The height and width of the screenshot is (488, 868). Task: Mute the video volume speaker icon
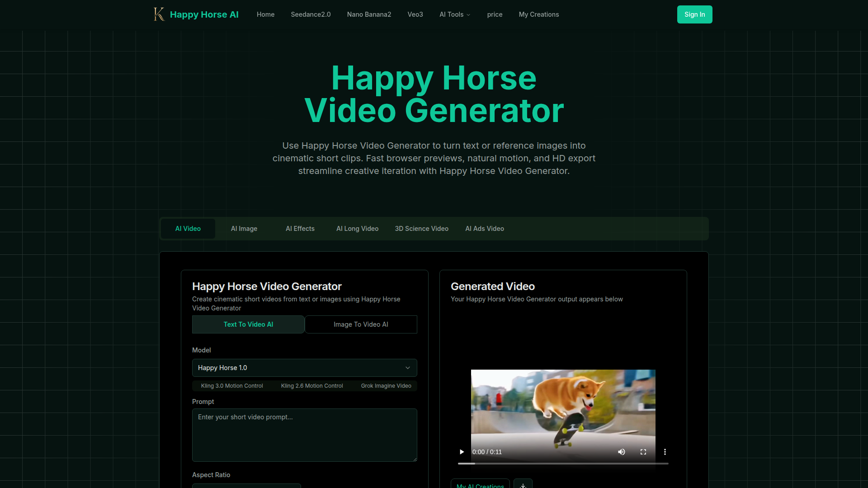coord(622,452)
